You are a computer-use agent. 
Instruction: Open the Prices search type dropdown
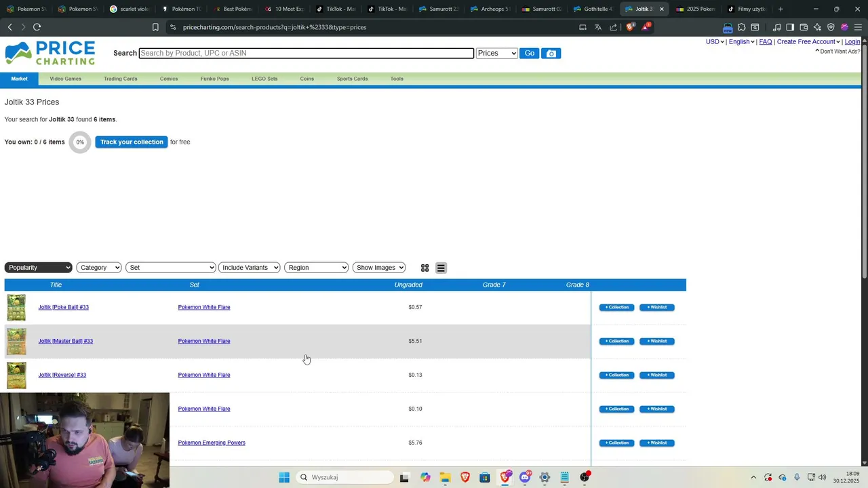[x=497, y=54]
